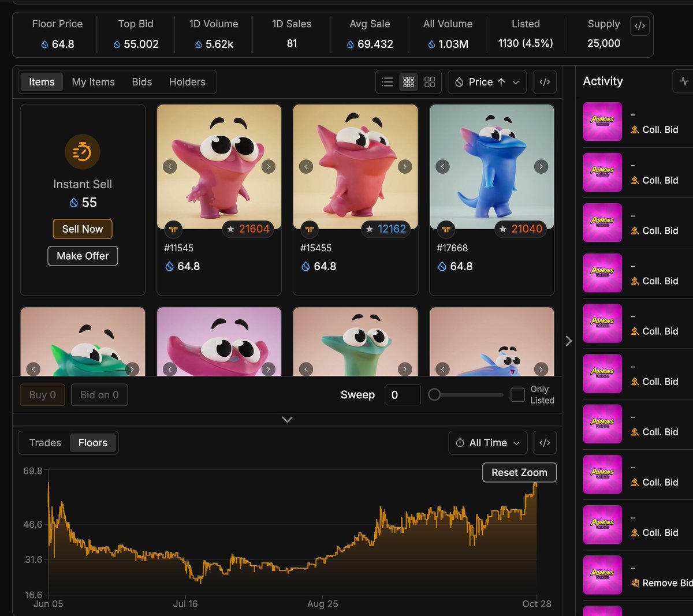Click the code icon beside the All Time filter
The width and height of the screenshot is (693, 616).
545,443
